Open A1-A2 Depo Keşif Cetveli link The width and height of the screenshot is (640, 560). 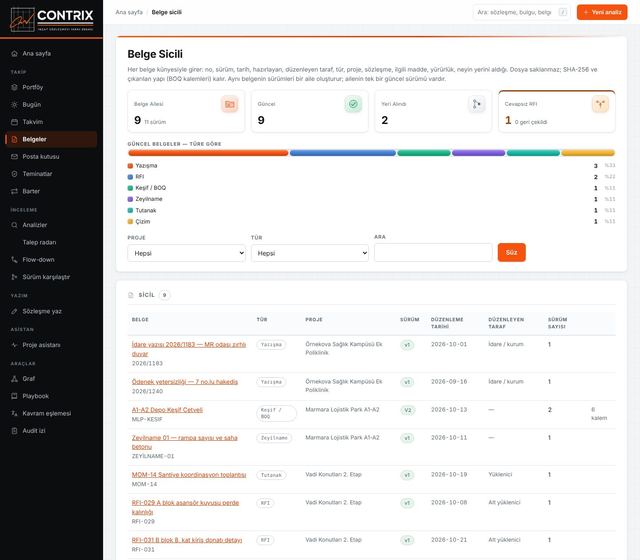tap(167, 410)
